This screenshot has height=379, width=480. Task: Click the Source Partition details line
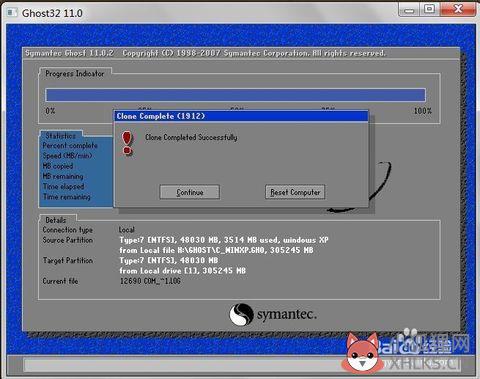pyautogui.click(x=224, y=240)
